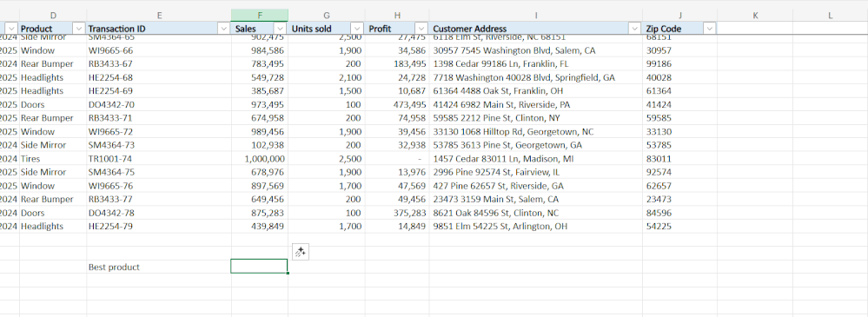868x317 pixels.
Task: Click the Units sold header cell
Action: [327, 29]
